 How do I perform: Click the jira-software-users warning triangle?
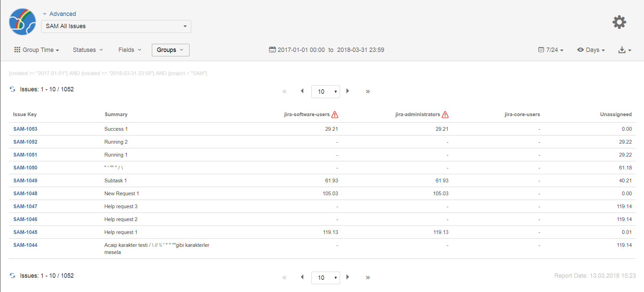pos(335,115)
